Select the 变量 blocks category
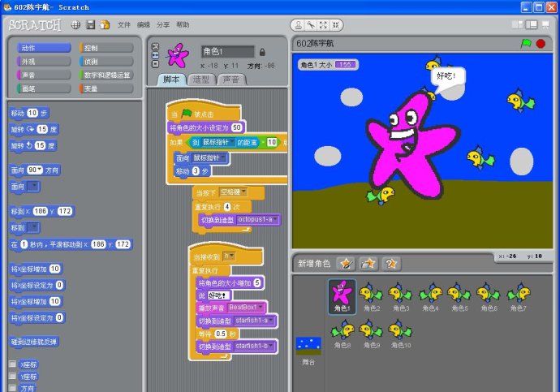 (106, 88)
